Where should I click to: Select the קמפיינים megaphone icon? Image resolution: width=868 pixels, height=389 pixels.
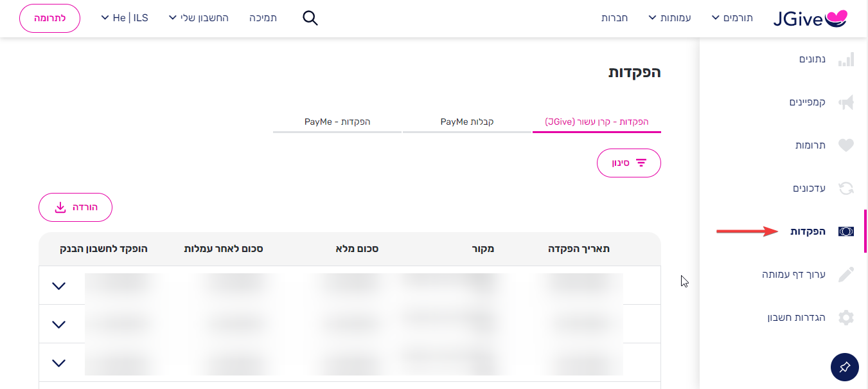point(846,102)
